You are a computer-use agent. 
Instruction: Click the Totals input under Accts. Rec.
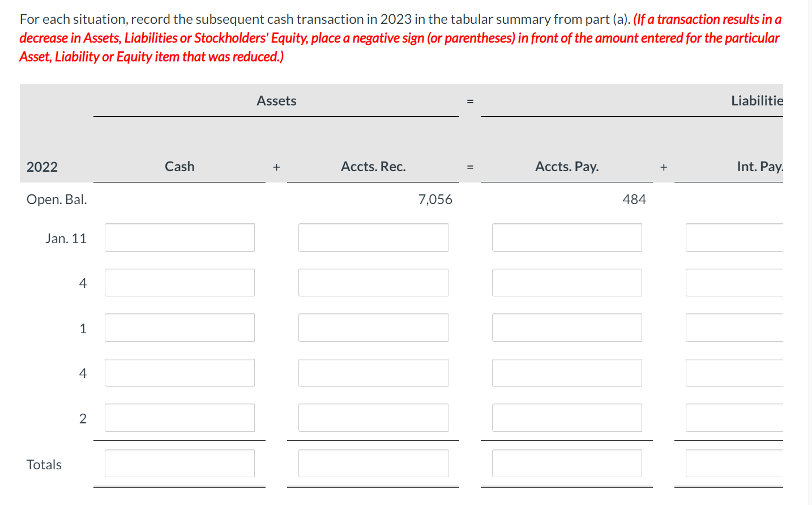click(373, 463)
